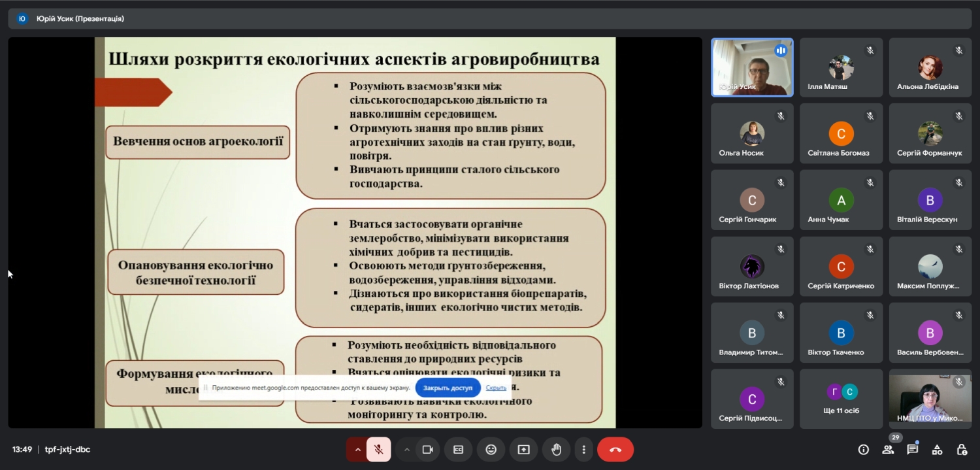Click the muted mic icon on Сергій Катриченко's tile
This screenshot has height=470, width=980.
pyautogui.click(x=870, y=249)
